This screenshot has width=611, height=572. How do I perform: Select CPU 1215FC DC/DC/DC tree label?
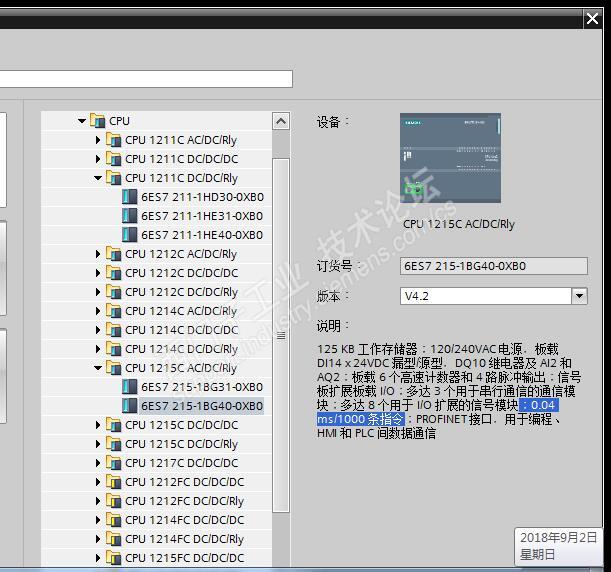pyautogui.click(x=184, y=558)
